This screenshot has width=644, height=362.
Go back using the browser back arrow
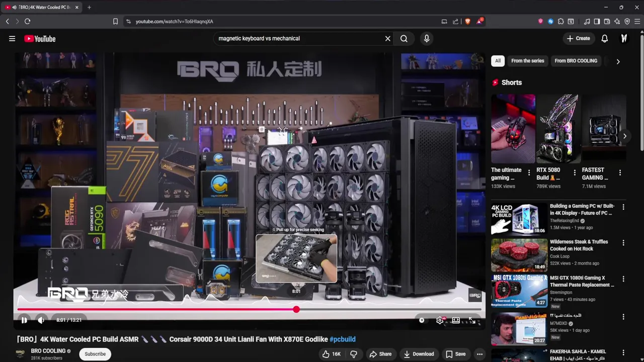coord(8,21)
